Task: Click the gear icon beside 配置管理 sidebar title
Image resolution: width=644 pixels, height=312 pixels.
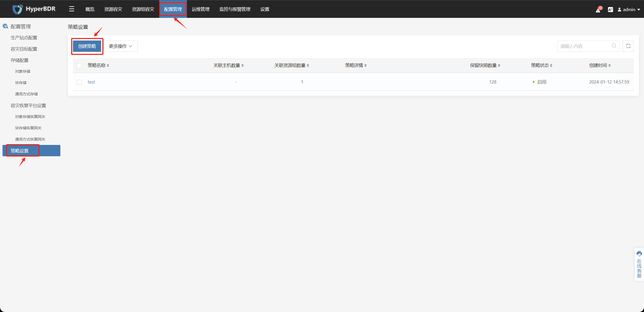Action: point(5,26)
